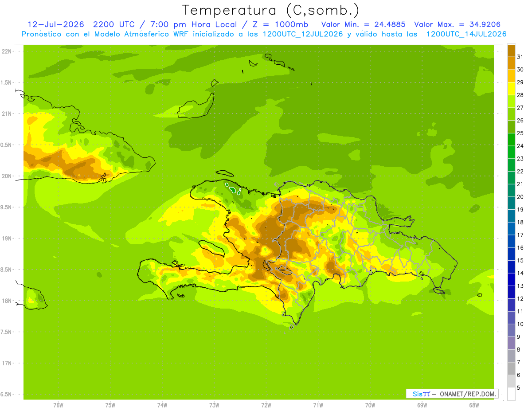Click the 75W longitude axis label
The image size is (532, 411).
coord(110,405)
